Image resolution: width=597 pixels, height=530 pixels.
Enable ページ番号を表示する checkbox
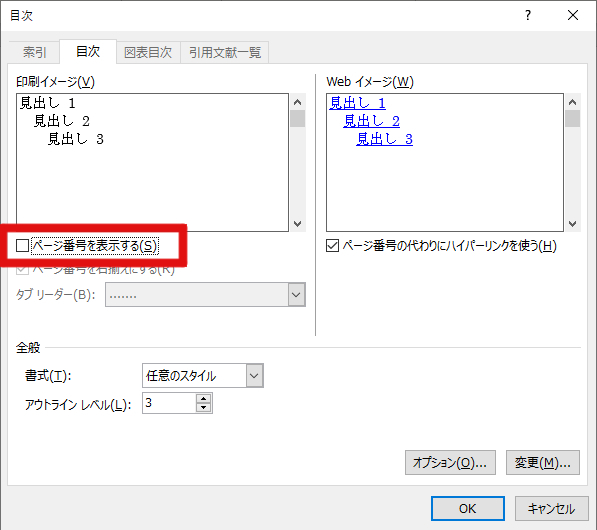(22, 246)
